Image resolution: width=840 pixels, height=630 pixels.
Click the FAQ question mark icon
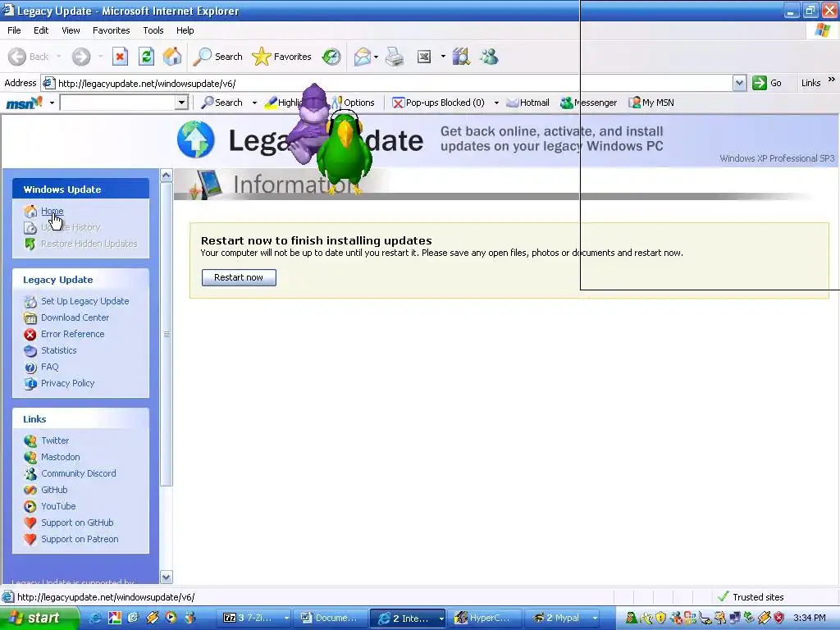[30, 367]
